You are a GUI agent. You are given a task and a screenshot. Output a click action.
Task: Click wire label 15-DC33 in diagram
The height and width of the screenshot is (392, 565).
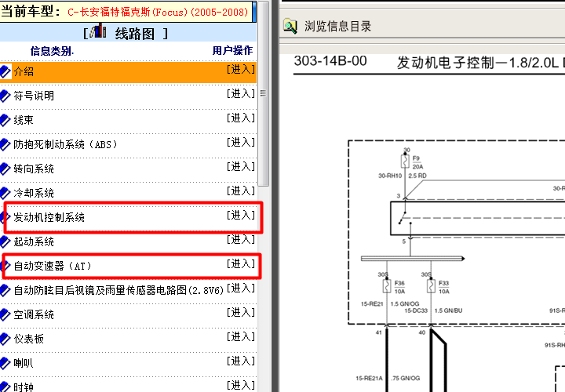coord(416,310)
